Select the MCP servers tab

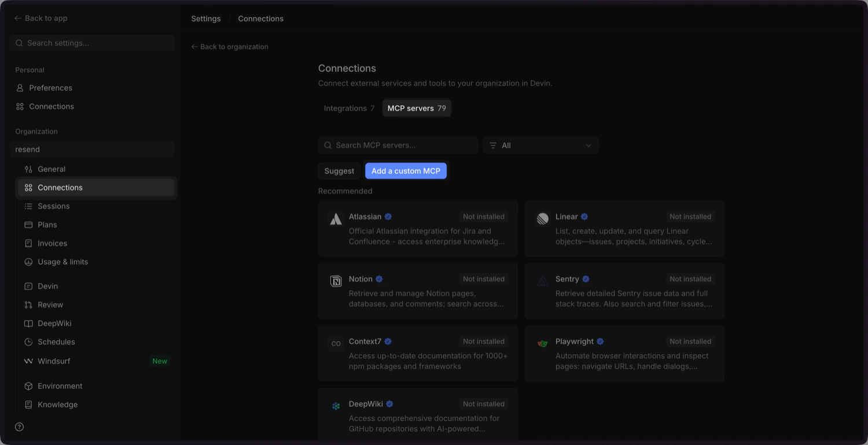click(x=417, y=108)
